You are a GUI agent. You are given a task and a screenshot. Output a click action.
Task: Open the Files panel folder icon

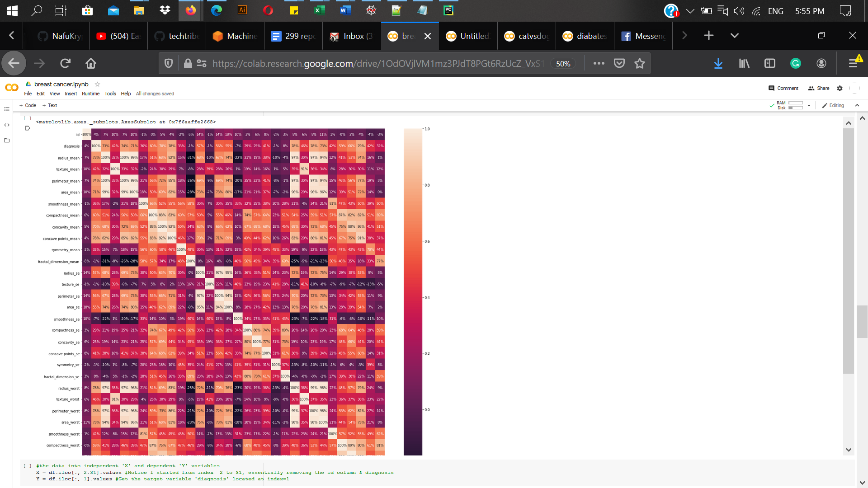coord(6,141)
